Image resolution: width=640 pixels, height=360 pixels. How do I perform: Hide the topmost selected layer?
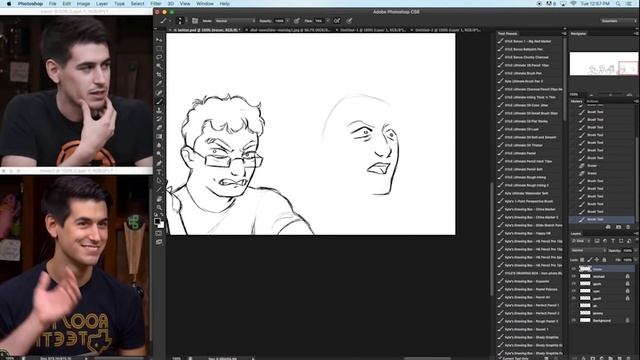(x=573, y=269)
